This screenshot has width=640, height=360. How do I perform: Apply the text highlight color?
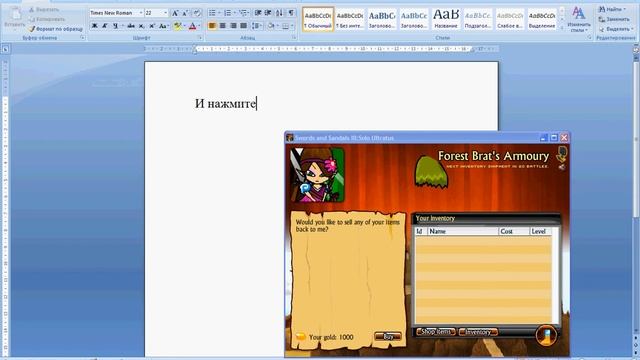(177, 26)
